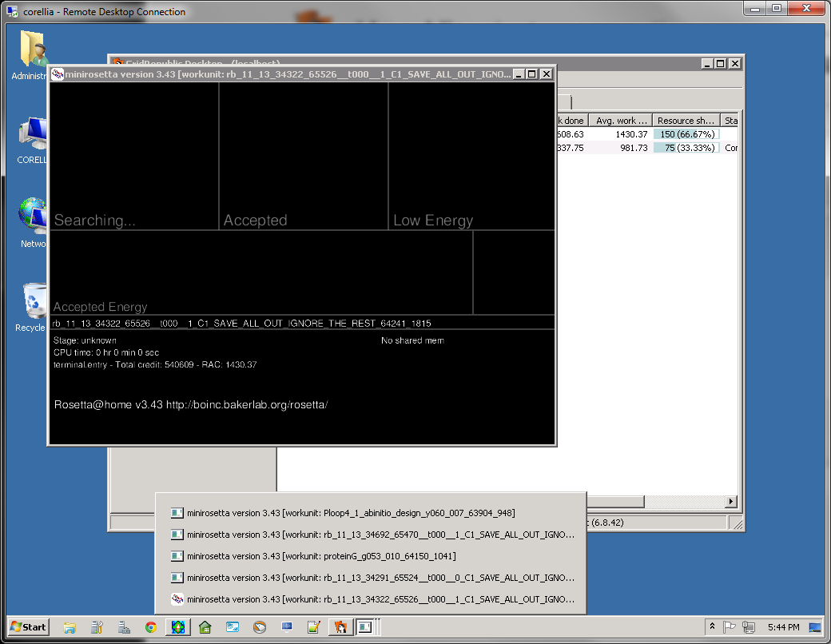831x644 pixels.
Task: Click the Accepted panel in minirosetta
Action: coord(304,157)
